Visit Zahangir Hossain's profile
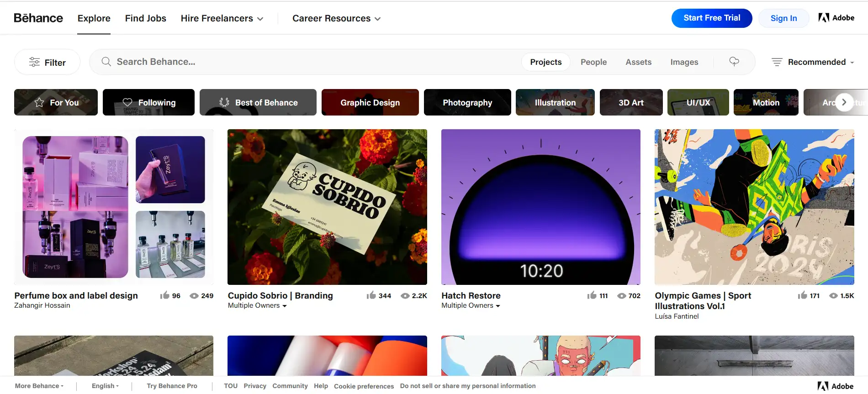The height and width of the screenshot is (394, 868). point(42,305)
